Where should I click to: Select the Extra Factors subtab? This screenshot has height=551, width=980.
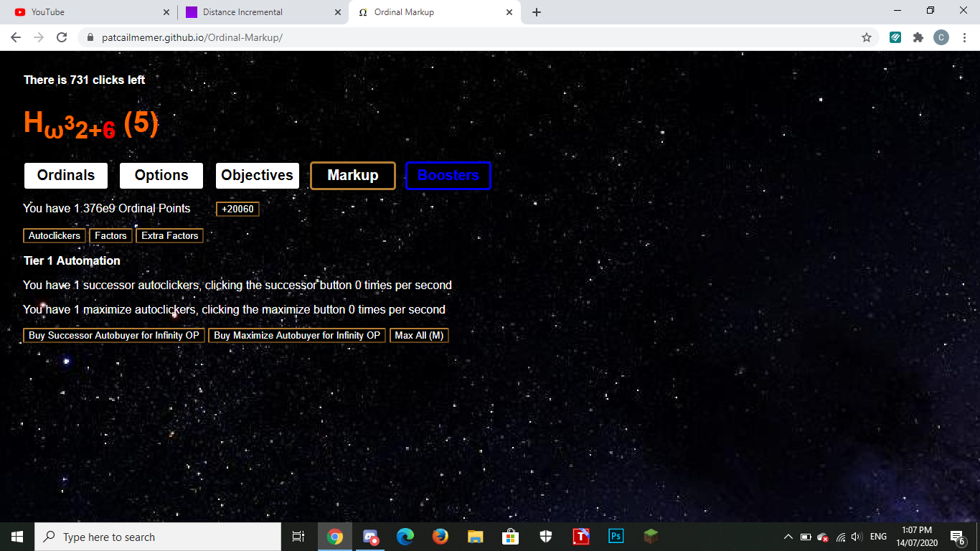[170, 235]
